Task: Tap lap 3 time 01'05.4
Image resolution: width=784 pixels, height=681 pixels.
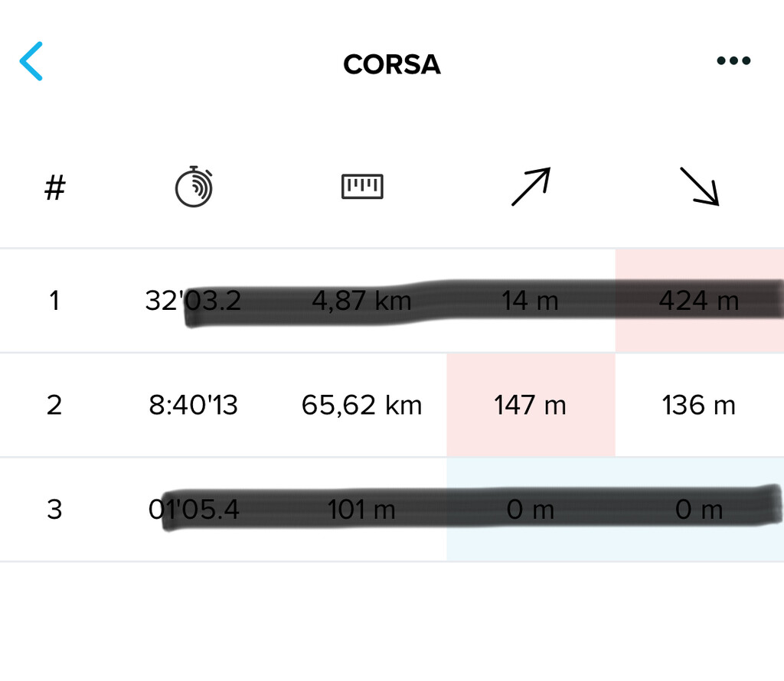Action: [x=194, y=509]
